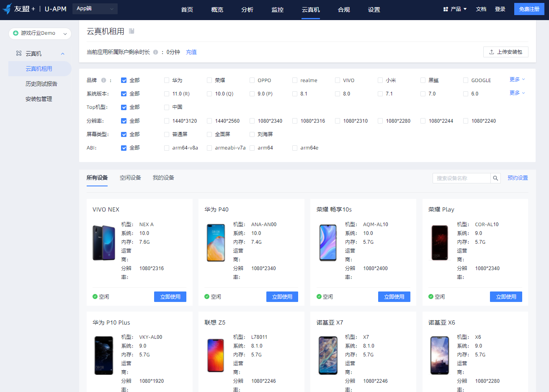Open the VIVO NEX phone thumbnail
This screenshot has width=549, height=392.
[x=104, y=243]
